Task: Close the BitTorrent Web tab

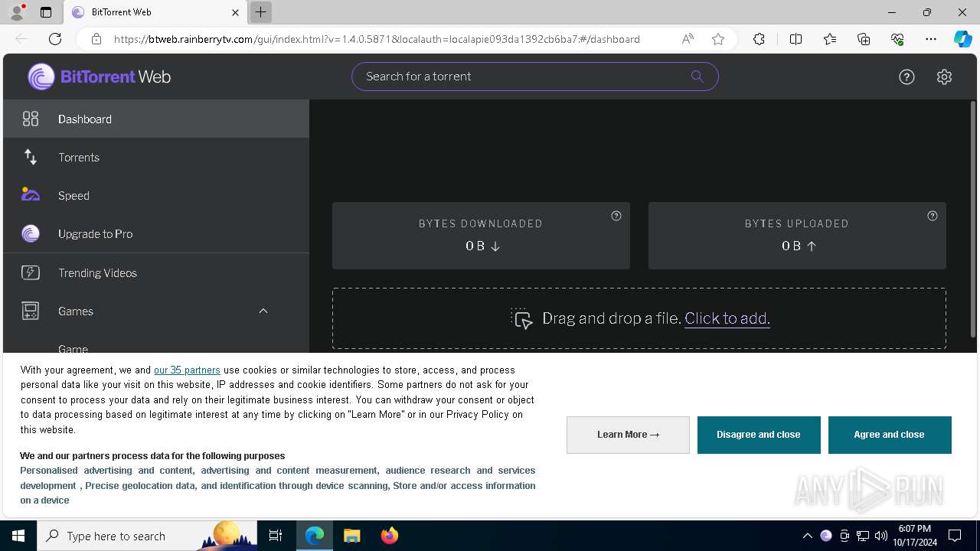Action: 235,12
